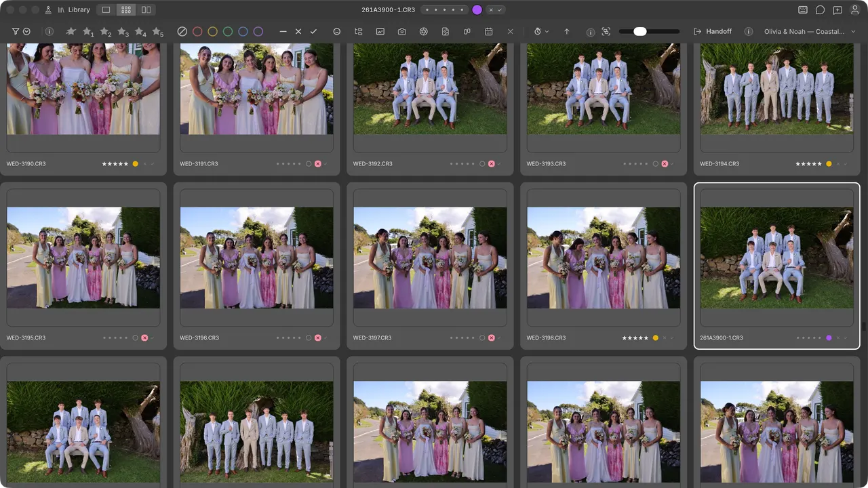This screenshot has height=488, width=868.
Task: Set rating to one star in toolbar
Action: pyautogui.click(x=87, y=32)
